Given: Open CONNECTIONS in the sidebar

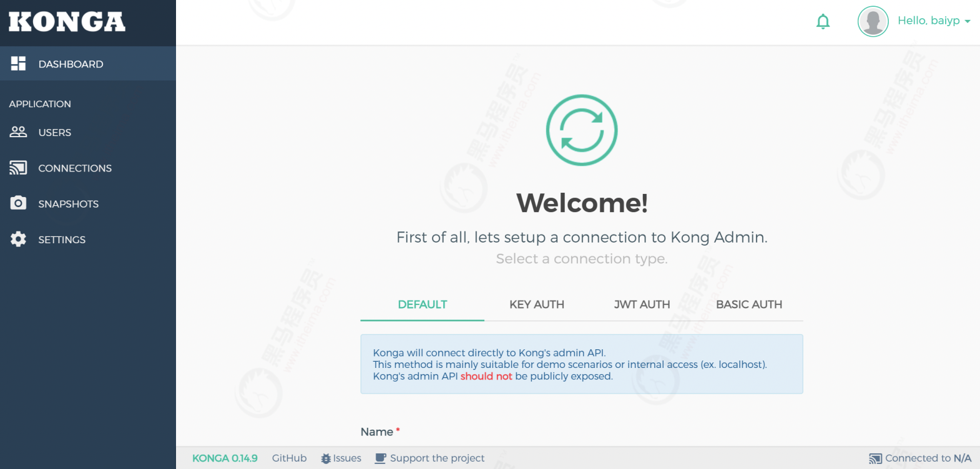Looking at the screenshot, I should point(88,168).
